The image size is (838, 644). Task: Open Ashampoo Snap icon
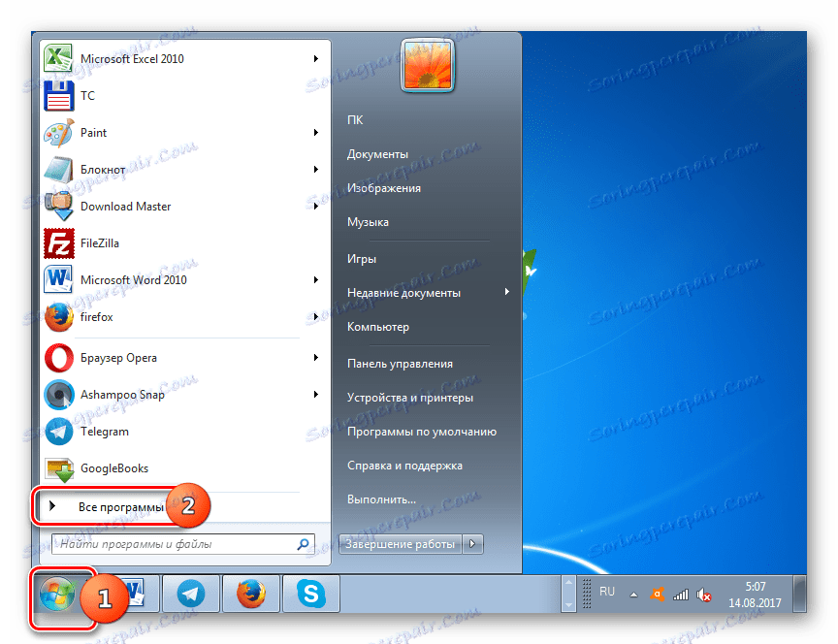tap(58, 395)
